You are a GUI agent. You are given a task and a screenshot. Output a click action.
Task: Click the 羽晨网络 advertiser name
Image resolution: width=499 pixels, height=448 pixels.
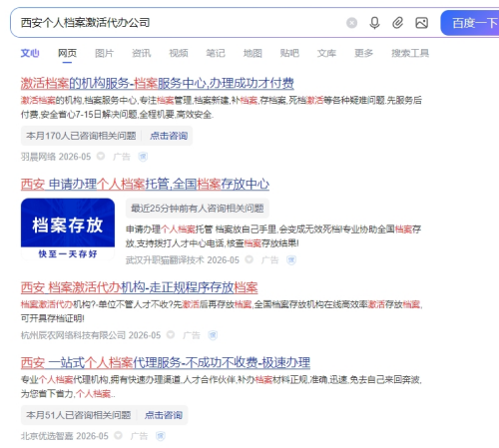pyautogui.click(x=38, y=157)
